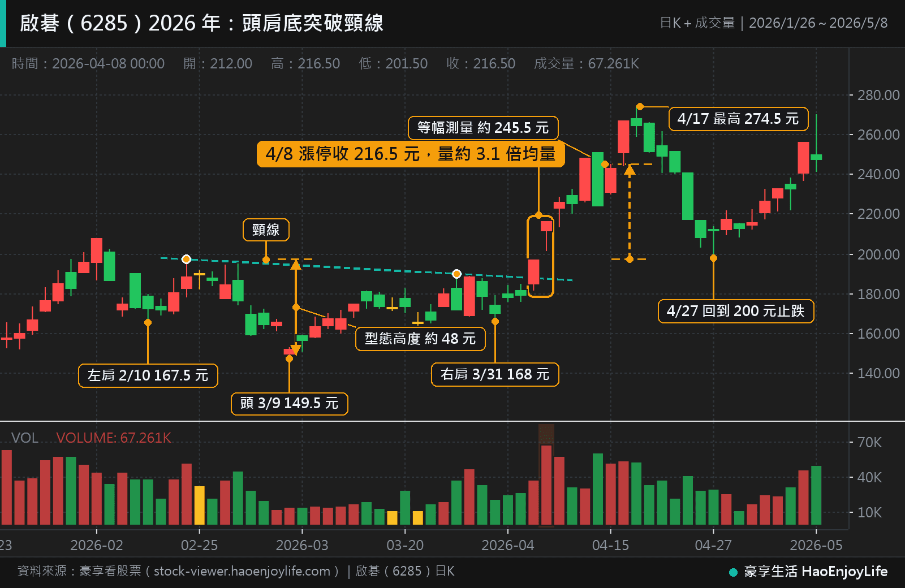The image size is (905, 588).
Task: Click the 280.00 price axis label
Action: (878, 95)
